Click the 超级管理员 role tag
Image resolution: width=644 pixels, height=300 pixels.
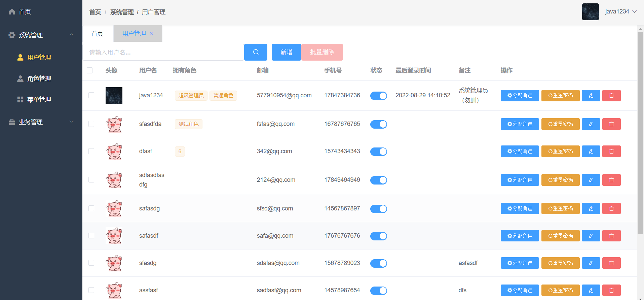coord(191,96)
